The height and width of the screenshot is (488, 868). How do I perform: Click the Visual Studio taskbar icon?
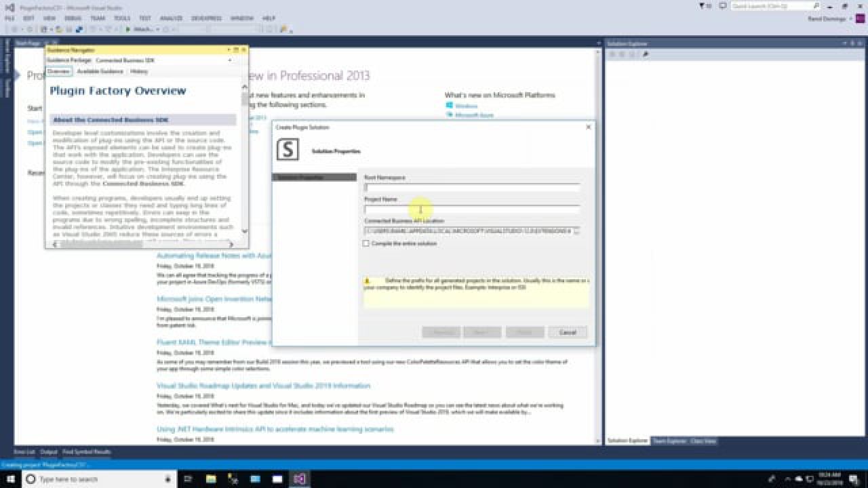299,479
